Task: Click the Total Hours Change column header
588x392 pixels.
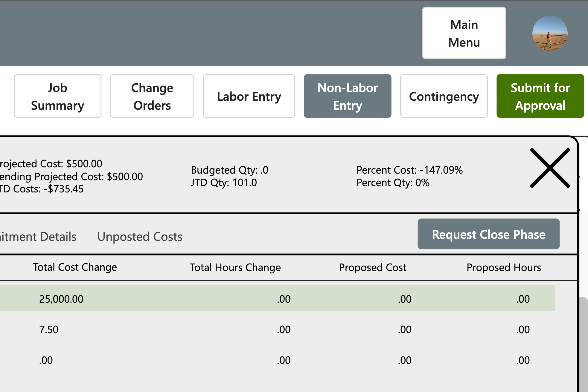Action: [x=235, y=267]
